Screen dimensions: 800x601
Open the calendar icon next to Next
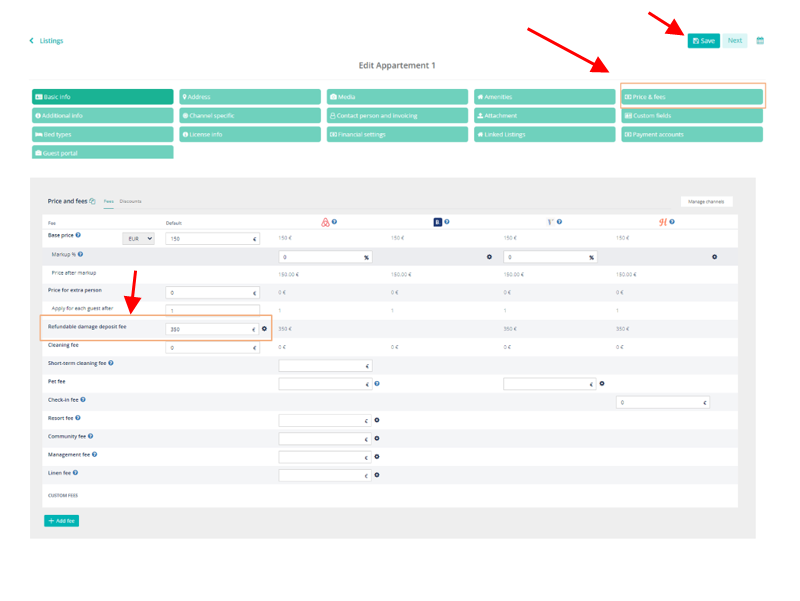click(x=760, y=41)
